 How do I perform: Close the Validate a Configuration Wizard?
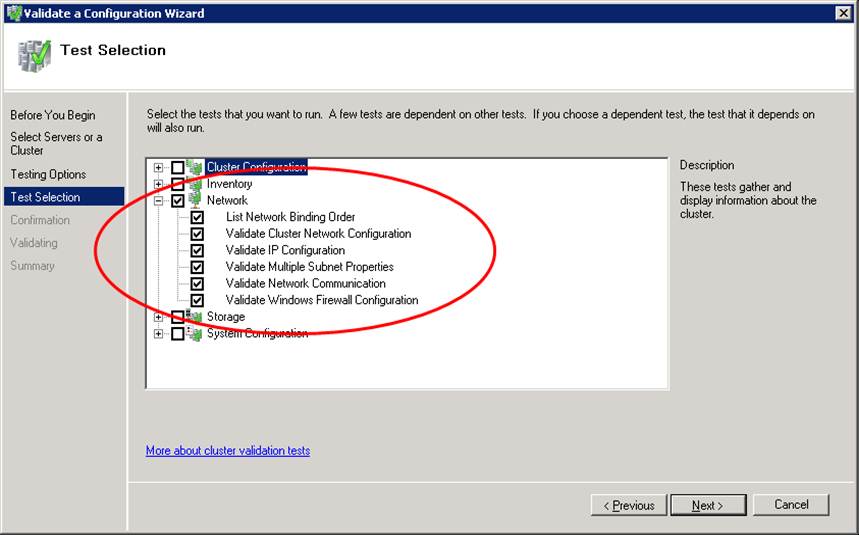[844, 13]
